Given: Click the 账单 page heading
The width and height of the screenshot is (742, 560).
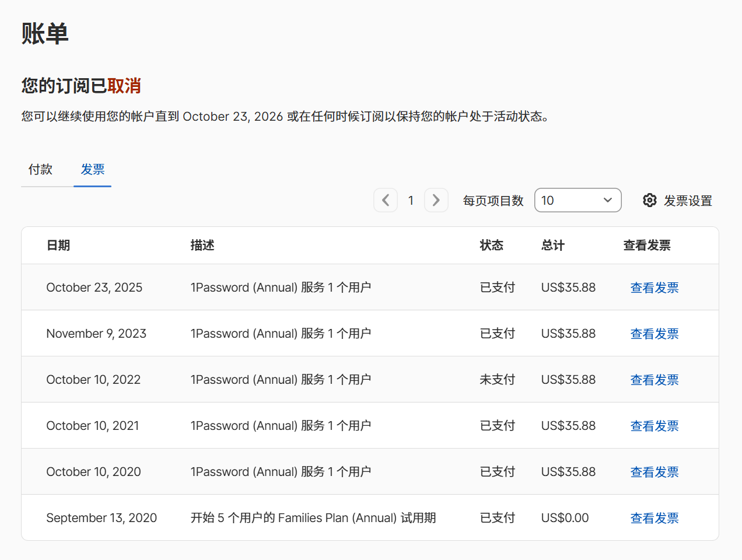Looking at the screenshot, I should (x=45, y=34).
